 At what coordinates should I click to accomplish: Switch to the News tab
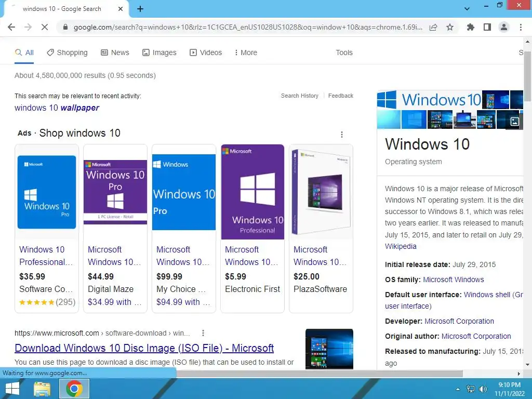click(x=115, y=52)
